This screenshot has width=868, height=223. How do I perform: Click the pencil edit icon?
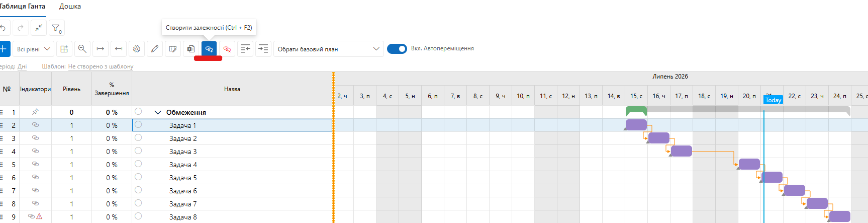tap(154, 49)
